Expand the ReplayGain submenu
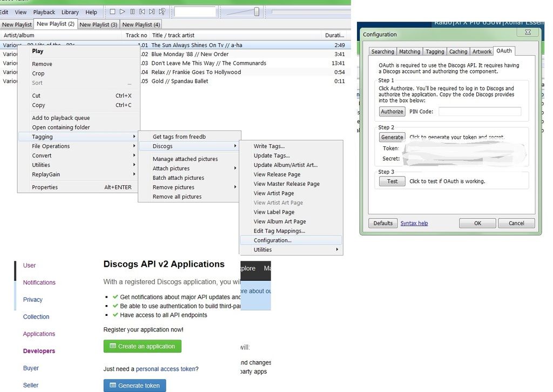The image size is (553, 392). 79,174
